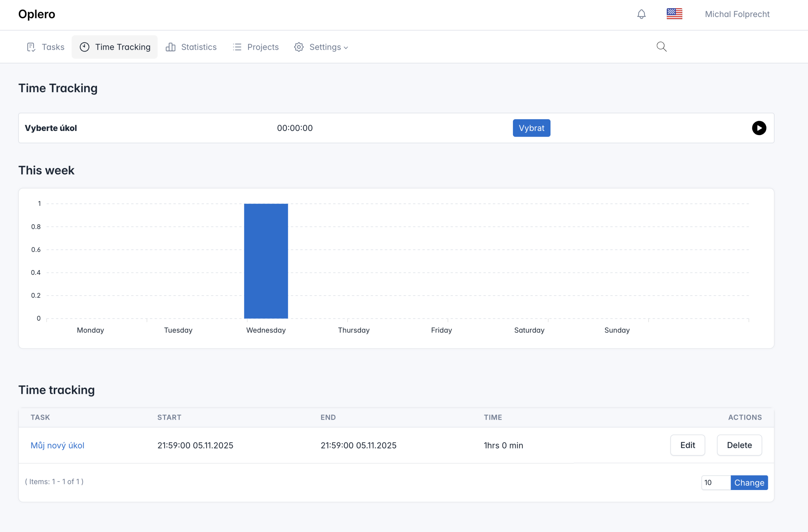
Task: Click the Time Tracking clock icon
Action: (x=85, y=47)
